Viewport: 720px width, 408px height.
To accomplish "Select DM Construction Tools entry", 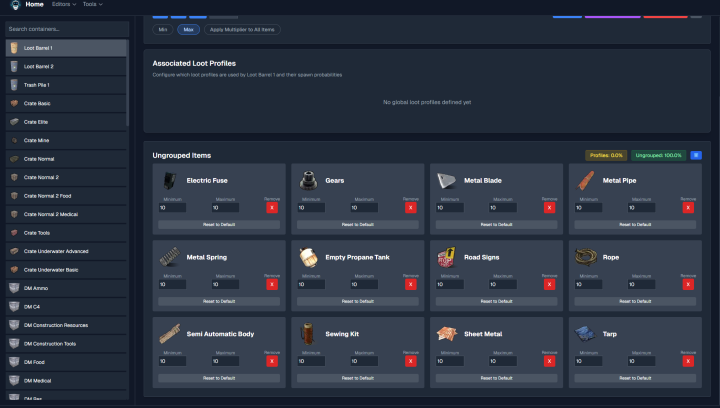I will coord(66,344).
